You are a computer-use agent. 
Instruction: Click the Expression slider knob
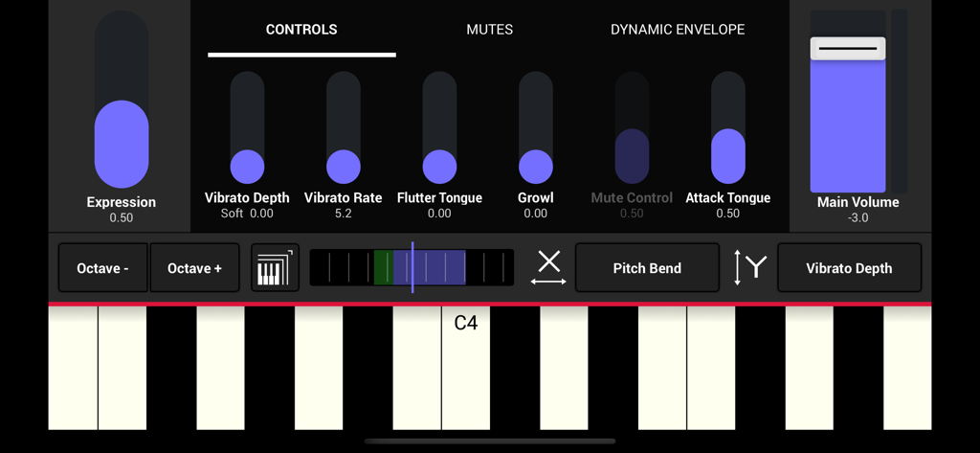(x=122, y=144)
